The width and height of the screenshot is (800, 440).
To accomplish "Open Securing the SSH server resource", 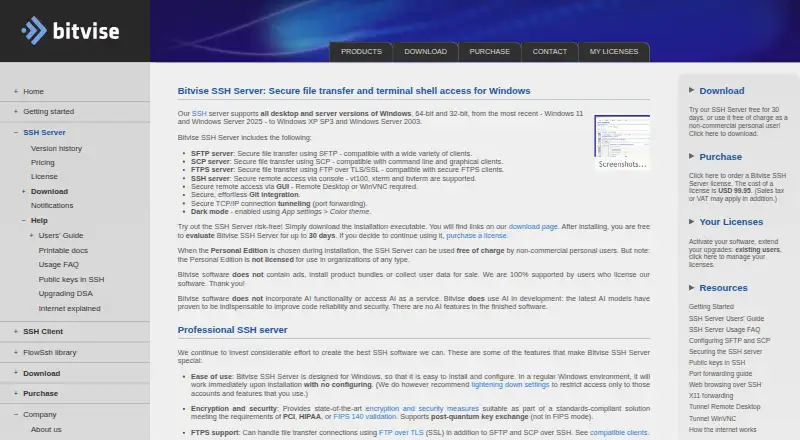I will tap(725, 352).
